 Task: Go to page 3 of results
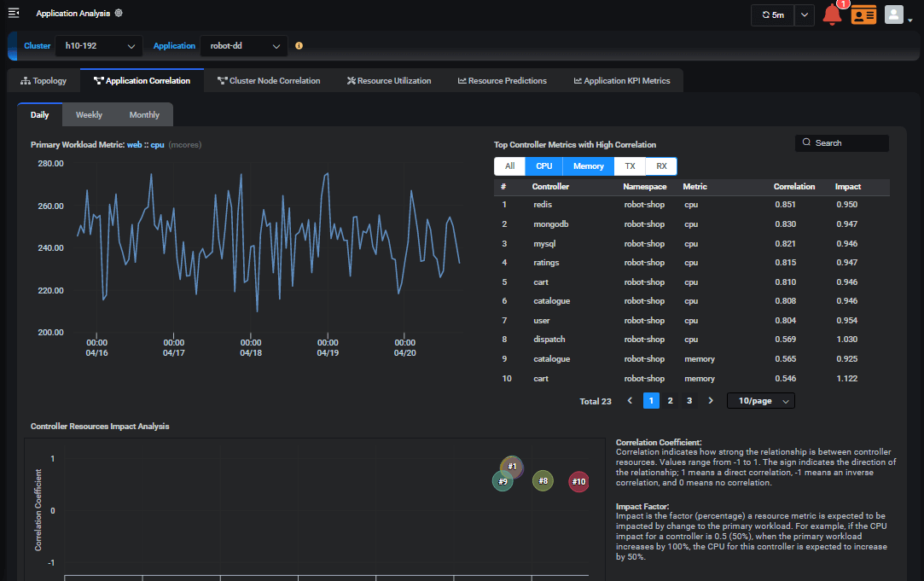pos(689,401)
